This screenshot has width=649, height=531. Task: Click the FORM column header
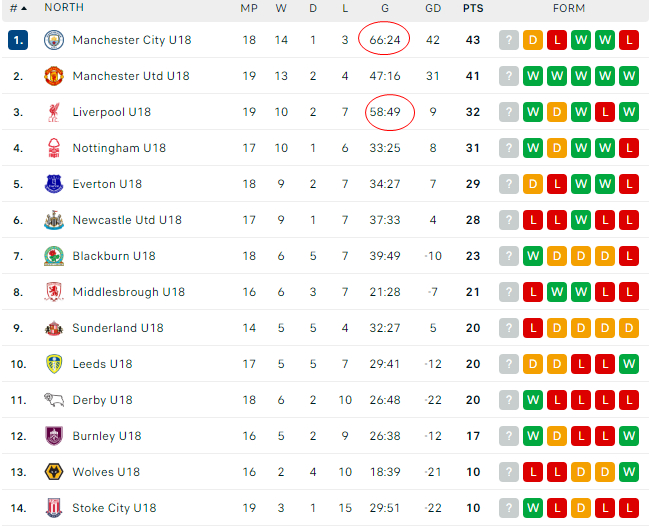[x=569, y=8]
